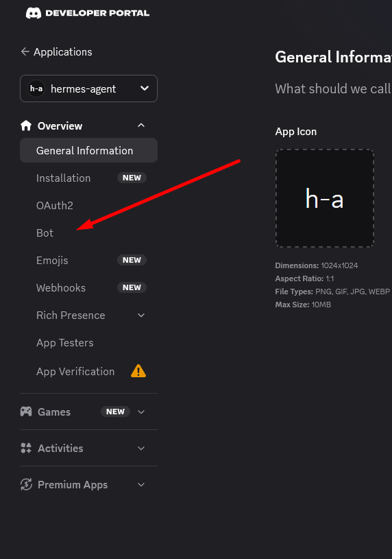Click the File Types line
The height and width of the screenshot is (559, 392).
coord(332,292)
